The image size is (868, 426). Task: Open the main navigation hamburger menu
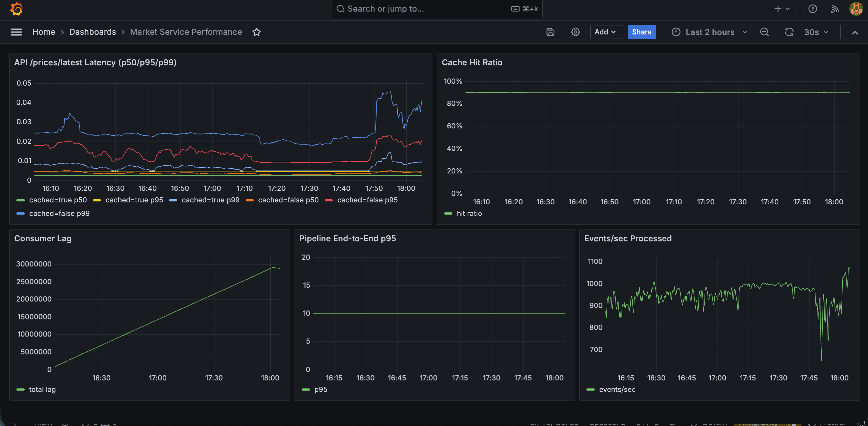tap(16, 32)
